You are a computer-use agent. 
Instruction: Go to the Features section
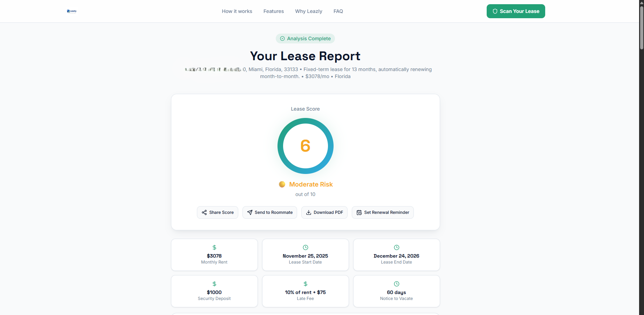(x=274, y=11)
